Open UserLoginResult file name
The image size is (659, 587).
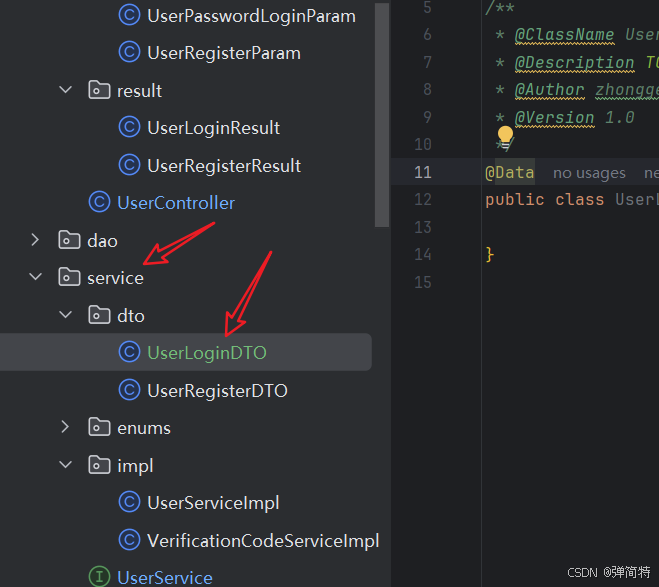[x=213, y=128]
